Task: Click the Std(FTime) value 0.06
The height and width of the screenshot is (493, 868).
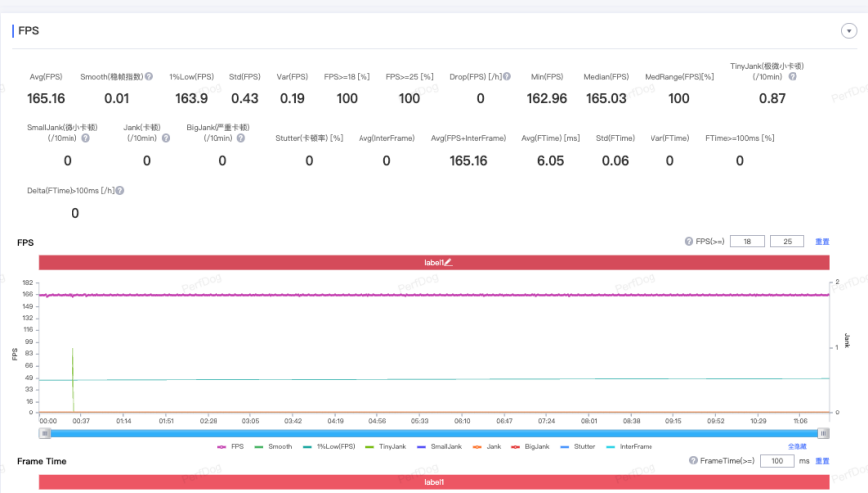Action: coord(615,161)
